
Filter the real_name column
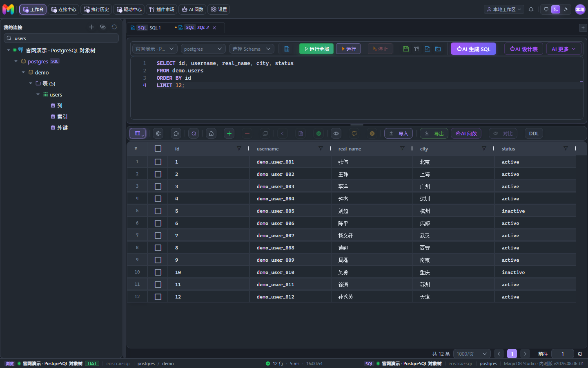402,148
